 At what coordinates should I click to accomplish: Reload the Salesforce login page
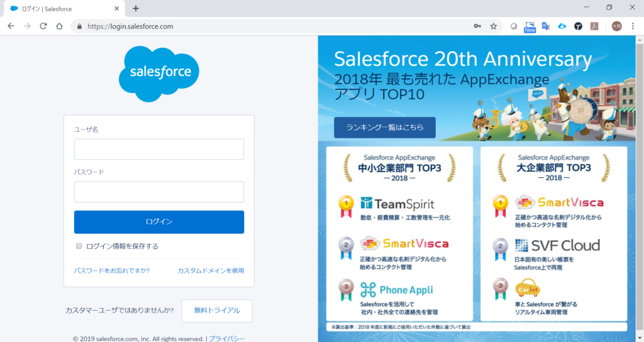click(43, 26)
